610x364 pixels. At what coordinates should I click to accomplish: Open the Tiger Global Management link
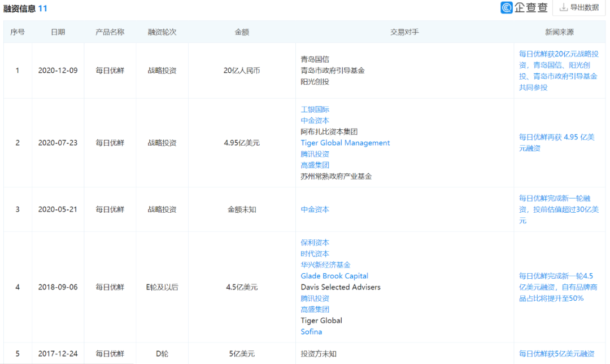pyautogui.click(x=345, y=143)
